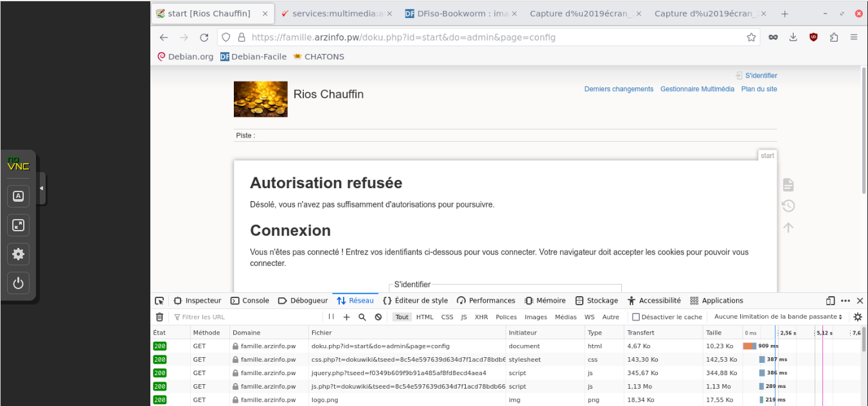The height and width of the screenshot is (406, 868).
Task: Click the waterfall timeline column header
Action: (800, 333)
